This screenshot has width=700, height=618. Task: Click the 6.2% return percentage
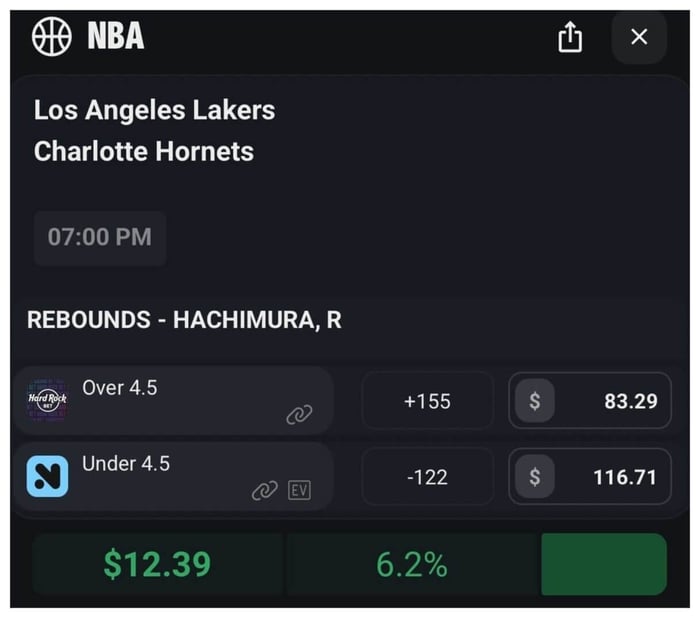(x=411, y=565)
